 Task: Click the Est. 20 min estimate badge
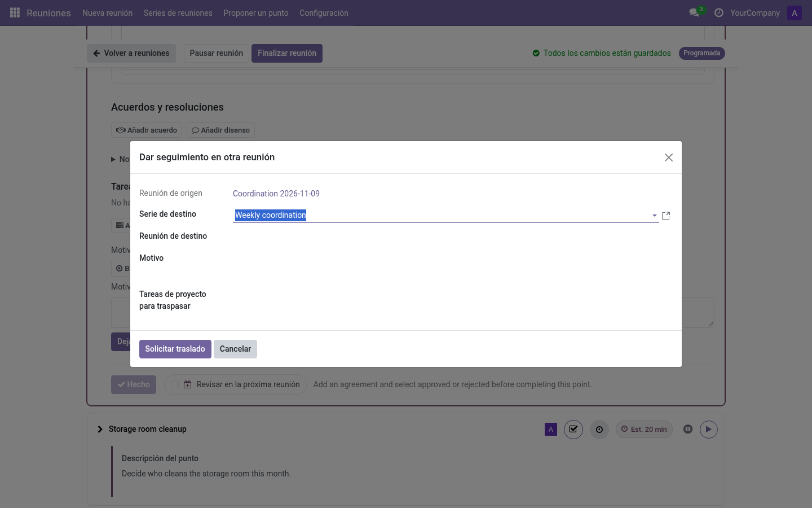644,430
